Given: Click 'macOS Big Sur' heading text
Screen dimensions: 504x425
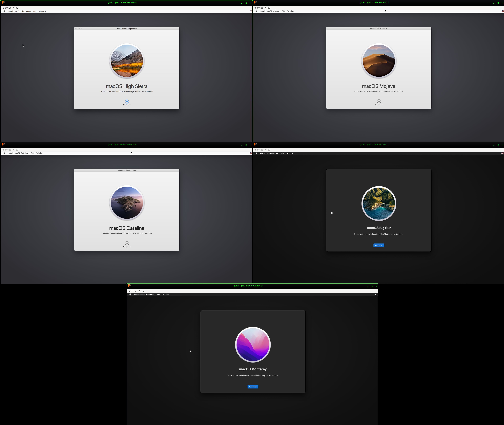Looking at the screenshot, I should coord(379,228).
